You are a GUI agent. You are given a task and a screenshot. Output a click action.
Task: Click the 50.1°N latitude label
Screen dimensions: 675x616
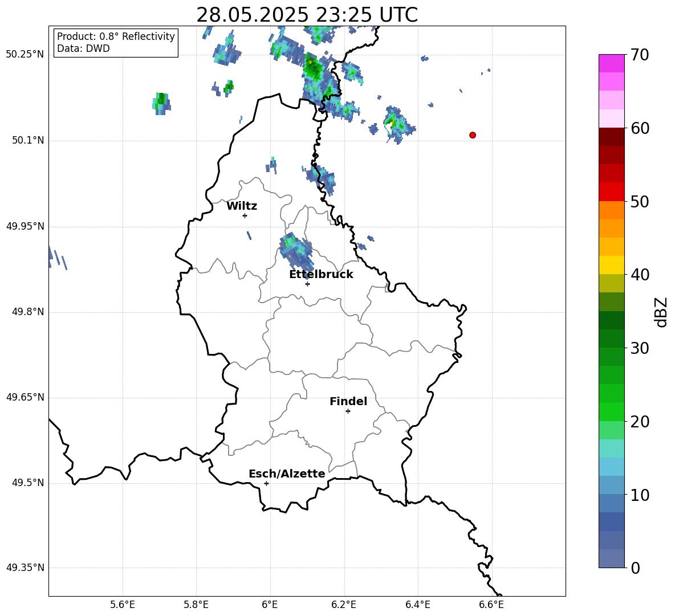28,141
